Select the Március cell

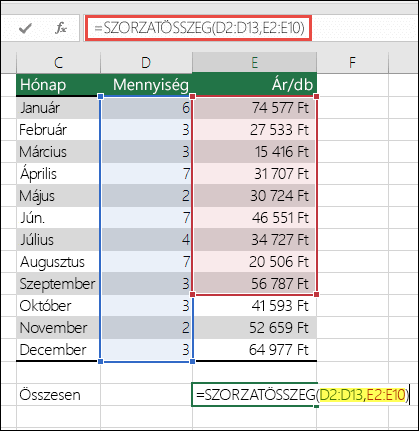coord(58,152)
